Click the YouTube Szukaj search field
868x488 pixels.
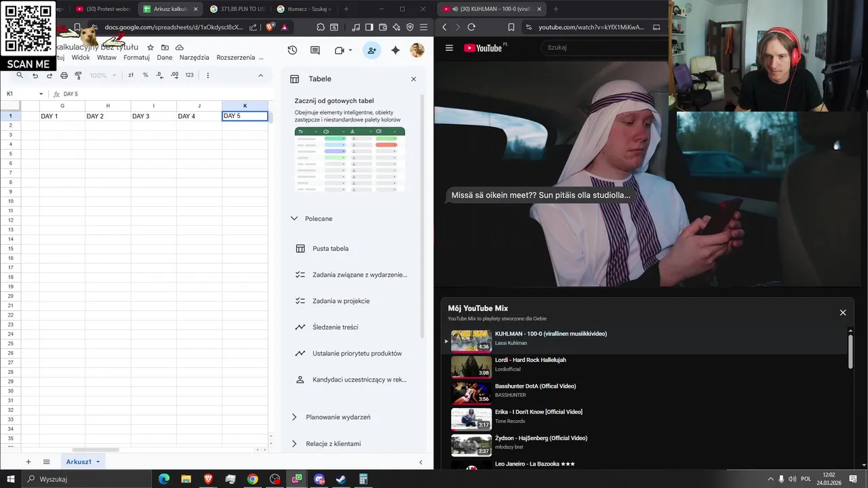[604, 47]
